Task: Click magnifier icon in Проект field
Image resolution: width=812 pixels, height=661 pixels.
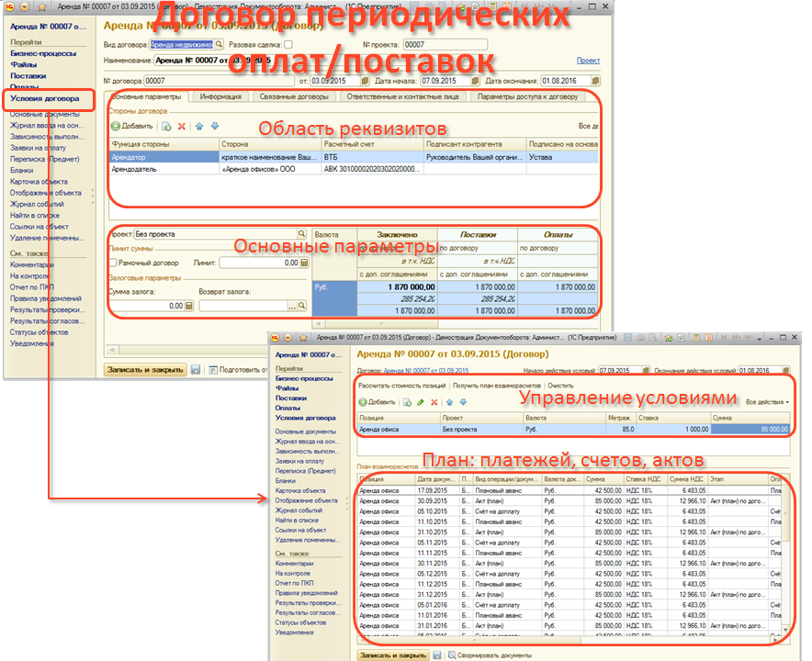Action: point(302,234)
